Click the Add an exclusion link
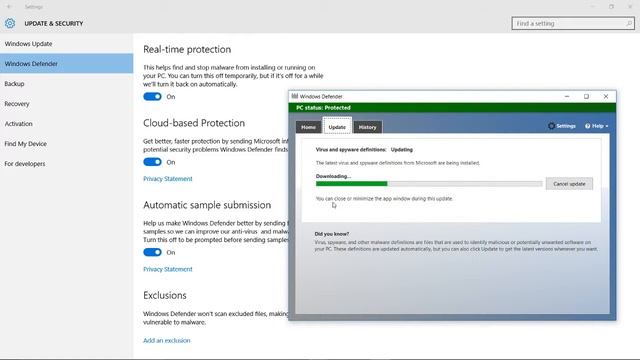This screenshot has width=640, height=360. (167, 340)
